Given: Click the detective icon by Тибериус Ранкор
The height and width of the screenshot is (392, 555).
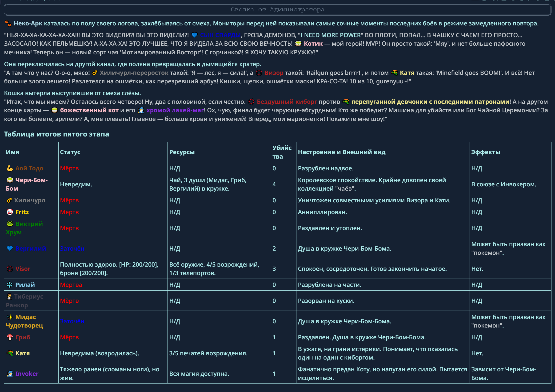Looking at the screenshot, I should [9, 296].
